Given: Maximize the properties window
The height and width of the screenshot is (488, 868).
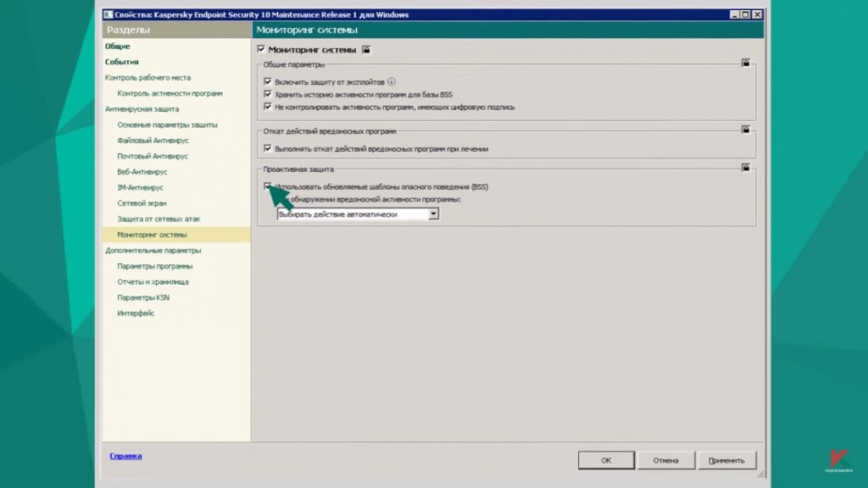Looking at the screenshot, I should pos(746,15).
